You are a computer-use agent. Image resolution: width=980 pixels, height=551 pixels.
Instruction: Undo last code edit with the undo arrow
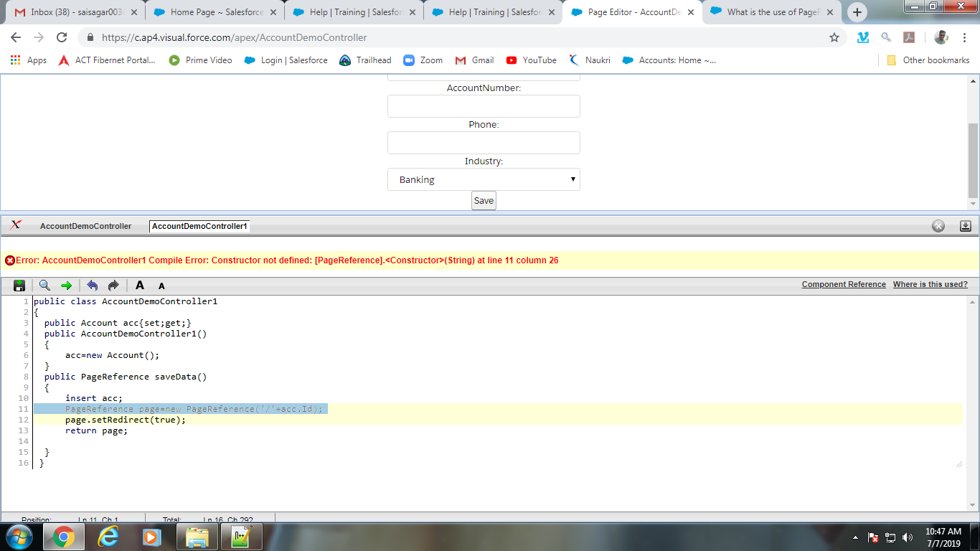click(93, 285)
